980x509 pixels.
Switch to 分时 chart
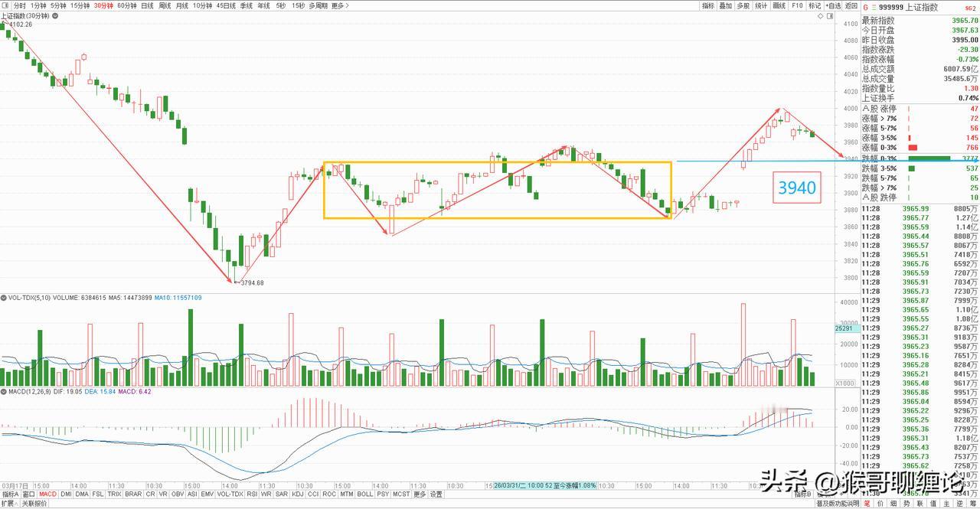(x=20, y=5)
